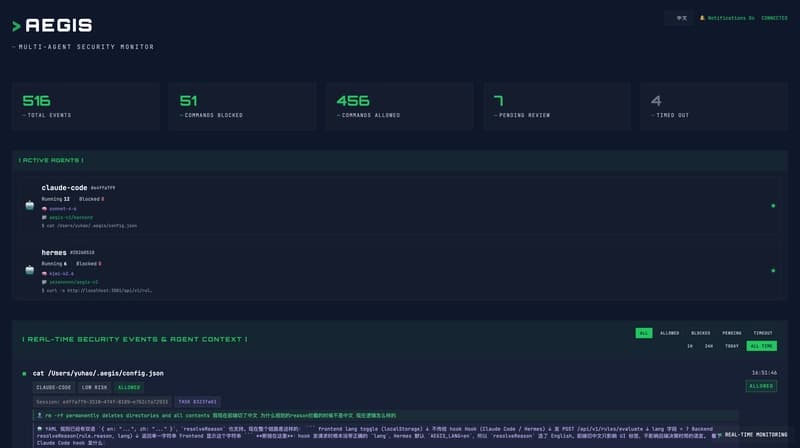Image resolution: width=800 pixels, height=448 pixels.
Task: Select the Pending Review stat card
Action: pos(557,106)
